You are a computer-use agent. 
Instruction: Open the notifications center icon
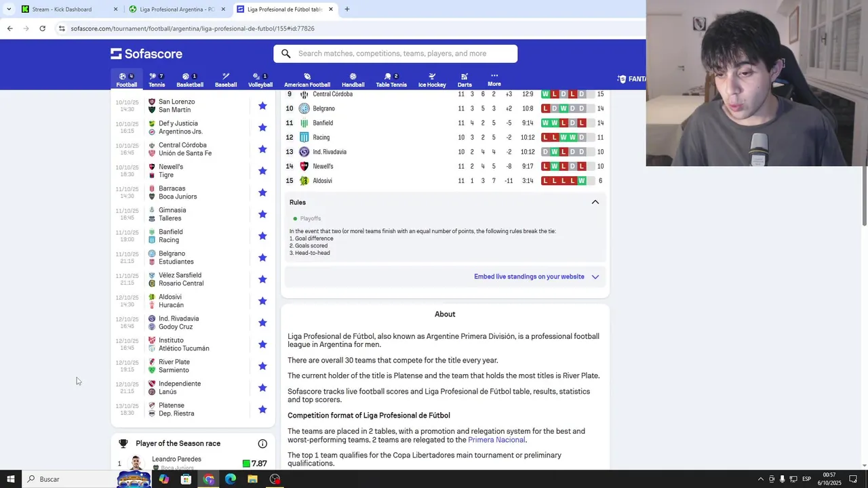[854, 479]
